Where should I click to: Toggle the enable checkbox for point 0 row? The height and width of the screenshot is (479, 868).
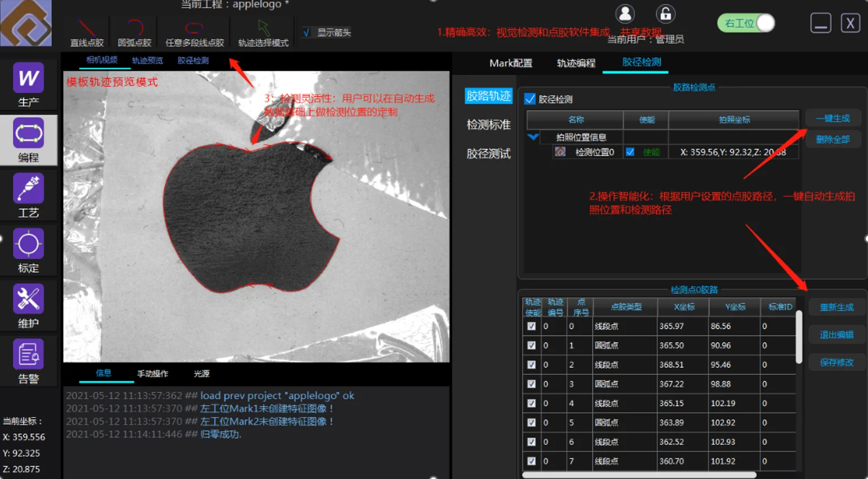coord(531,326)
